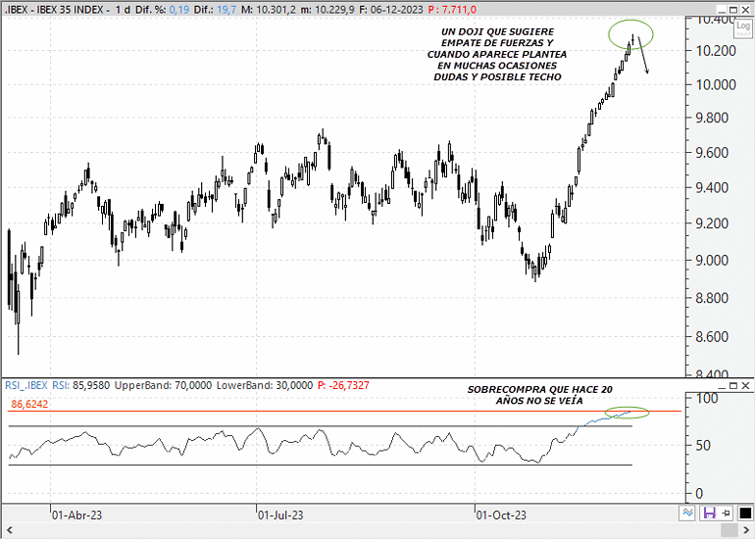The image size is (756, 540).
Task: Close the IBEX price chart panel
Action: pyautogui.click(x=745, y=10)
